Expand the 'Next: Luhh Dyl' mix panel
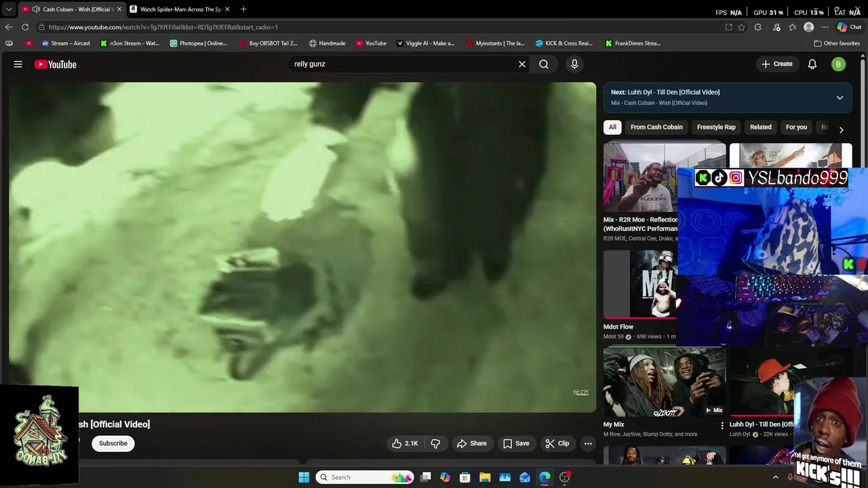 [840, 98]
